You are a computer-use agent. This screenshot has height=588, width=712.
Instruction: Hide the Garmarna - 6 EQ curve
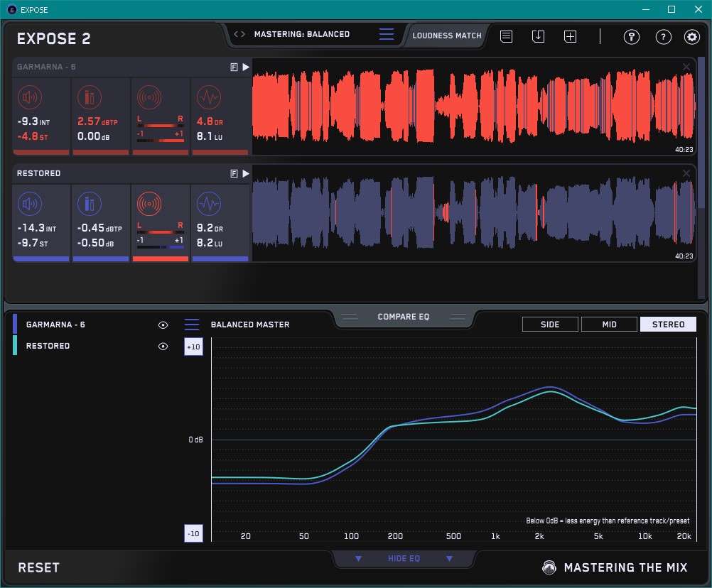pyautogui.click(x=163, y=325)
